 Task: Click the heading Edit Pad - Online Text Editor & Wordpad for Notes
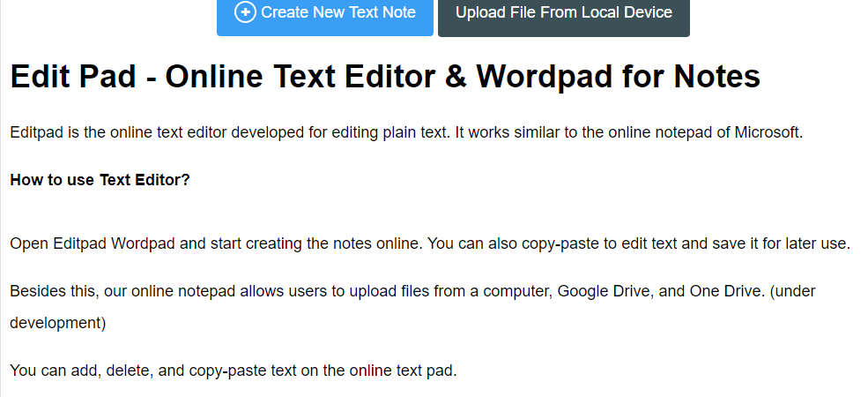[x=385, y=76]
